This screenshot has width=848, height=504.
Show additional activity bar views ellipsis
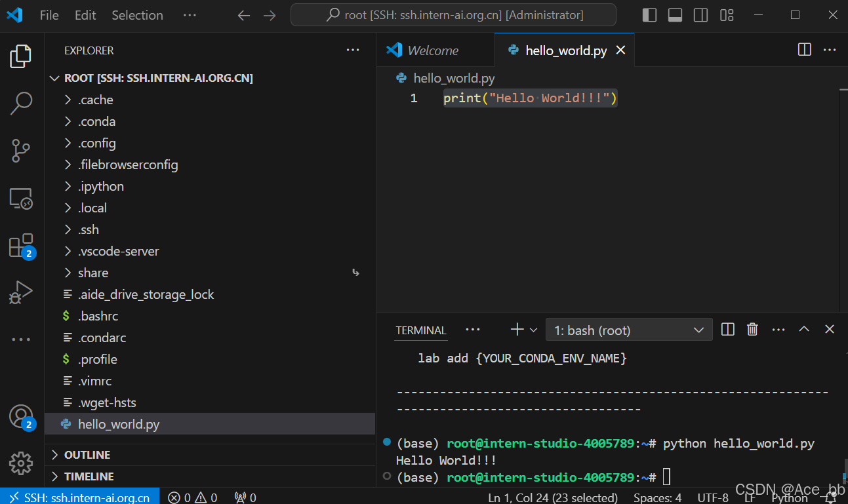coord(21,339)
